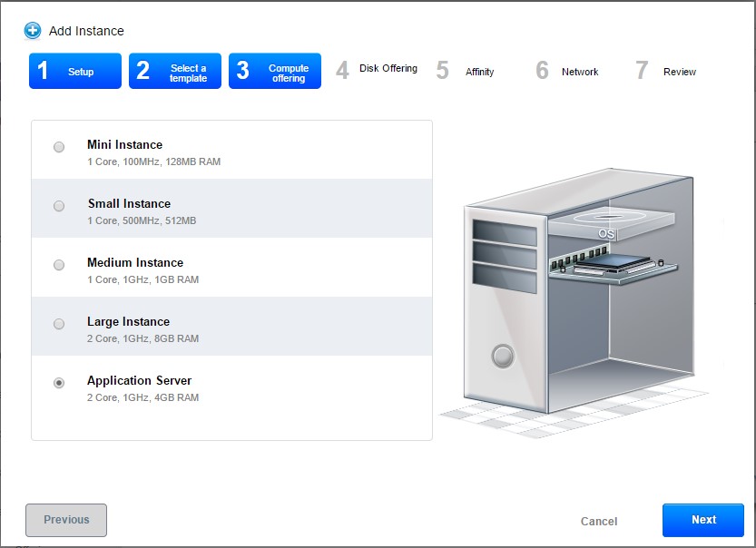756x548 pixels.
Task: Select the Mini Instance radio button
Action: pos(59,147)
